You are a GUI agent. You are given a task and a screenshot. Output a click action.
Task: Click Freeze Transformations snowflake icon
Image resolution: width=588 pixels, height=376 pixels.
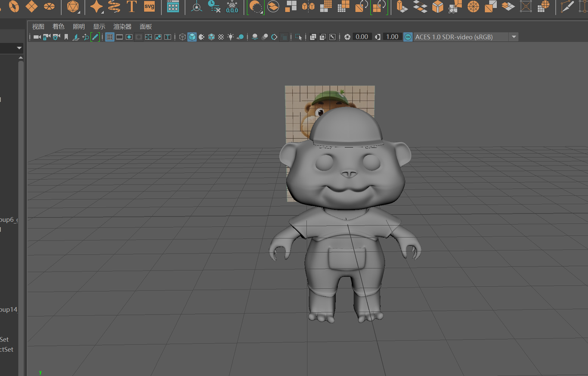232,6
